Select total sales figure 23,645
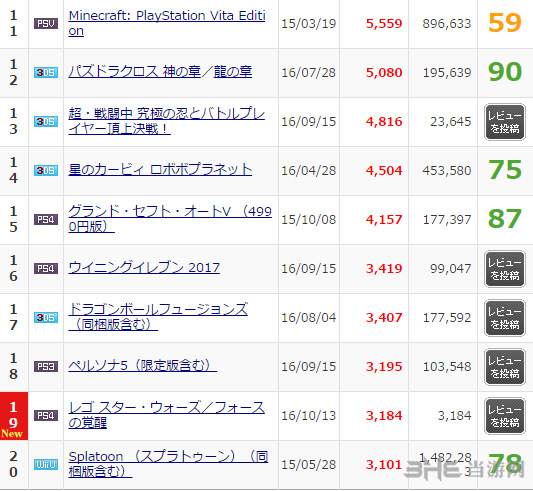This screenshot has height=491, width=533. click(x=451, y=121)
